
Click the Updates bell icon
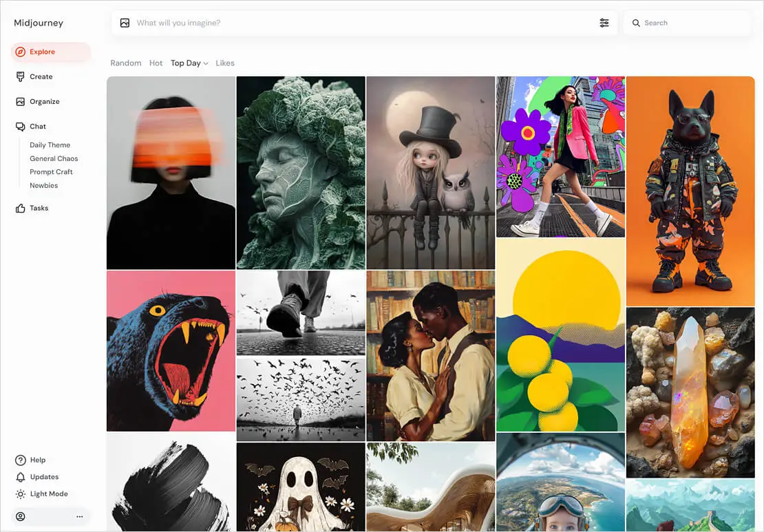point(21,477)
